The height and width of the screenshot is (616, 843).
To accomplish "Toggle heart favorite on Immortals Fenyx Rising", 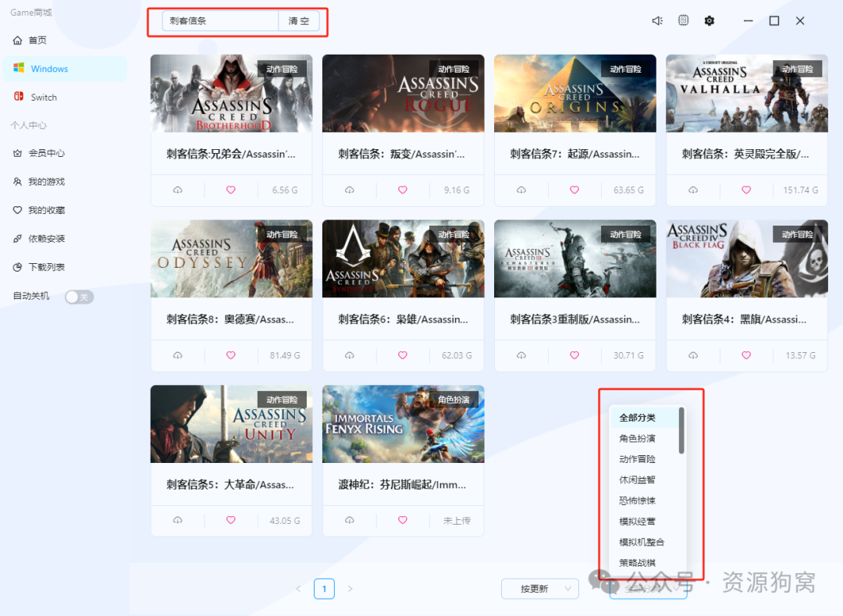I will pos(403,520).
